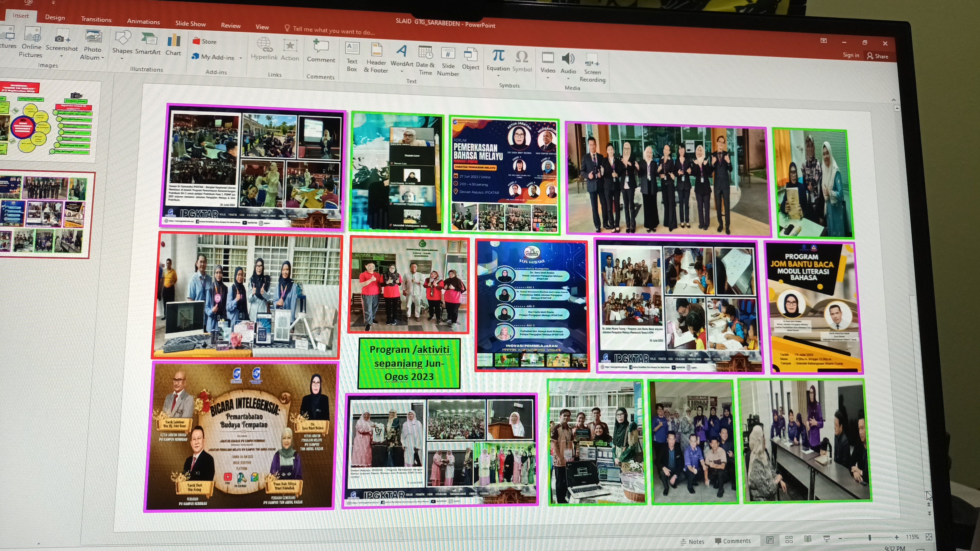Screen dimensions: 980x551
Task: Click the Tell me search box
Action: (329, 30)
